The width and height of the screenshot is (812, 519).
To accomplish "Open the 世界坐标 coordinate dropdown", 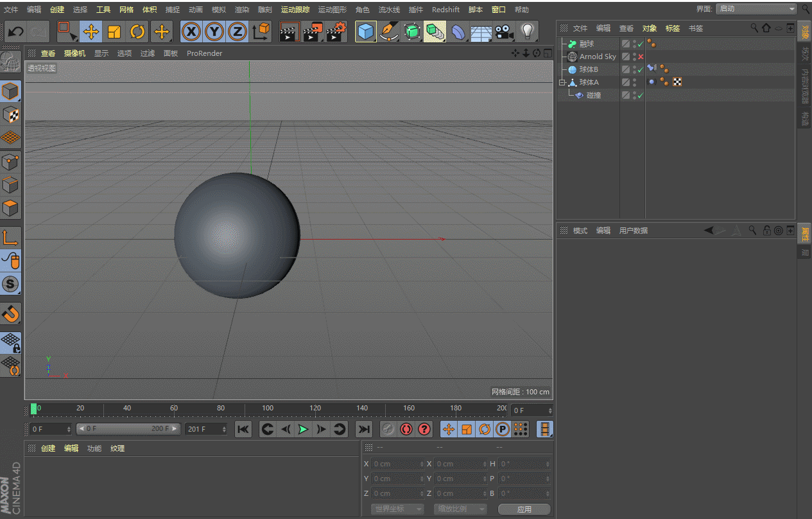I will pyautogui.click(x=398, y=509).
